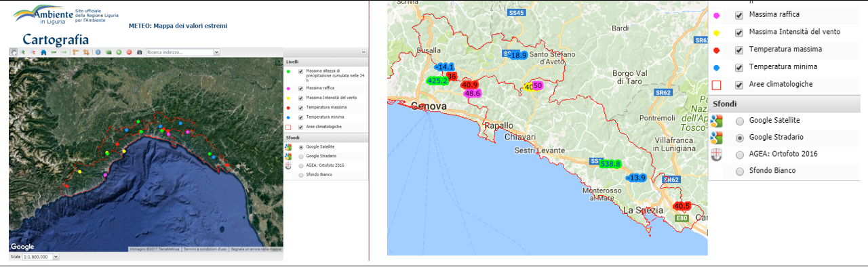Toggle Massima altezza di precipitazione checkbox
The width and height of the screenshot is (868, 267).
point(300,72)
